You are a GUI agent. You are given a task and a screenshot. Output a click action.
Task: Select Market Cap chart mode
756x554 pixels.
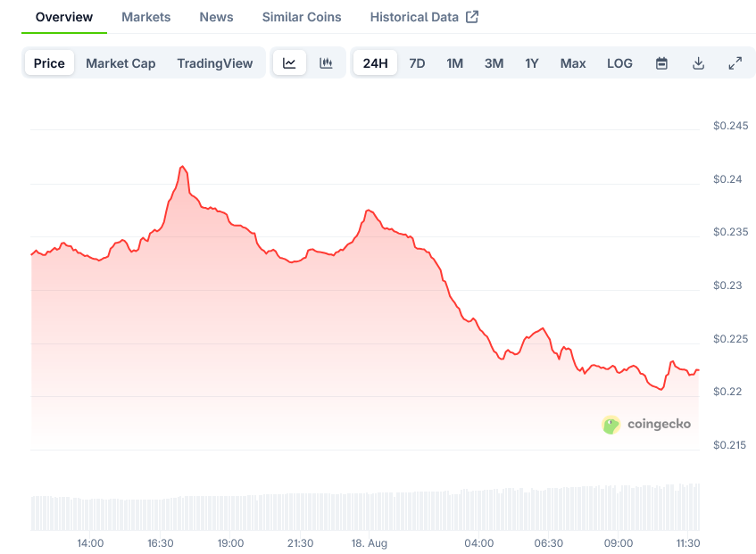pyautogui.click(x=120, y=63)
